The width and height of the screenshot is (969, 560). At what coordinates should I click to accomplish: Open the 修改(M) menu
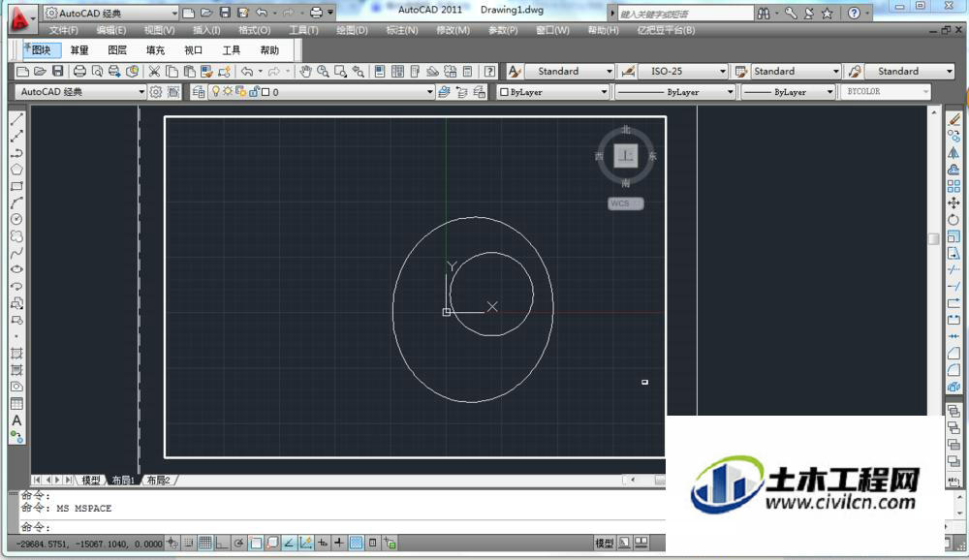coord(453,30)
